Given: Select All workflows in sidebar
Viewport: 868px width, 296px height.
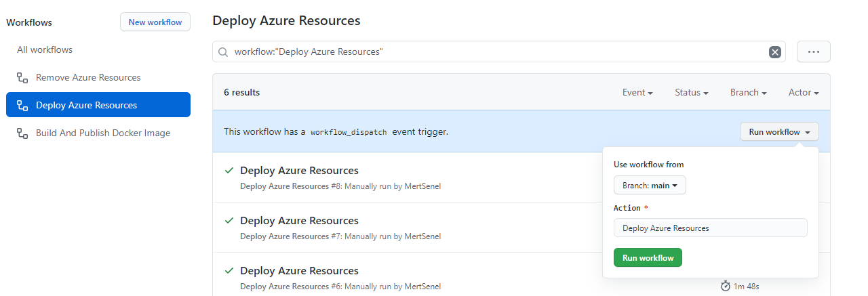Looking at the screenshot, I should pos(45,50).
